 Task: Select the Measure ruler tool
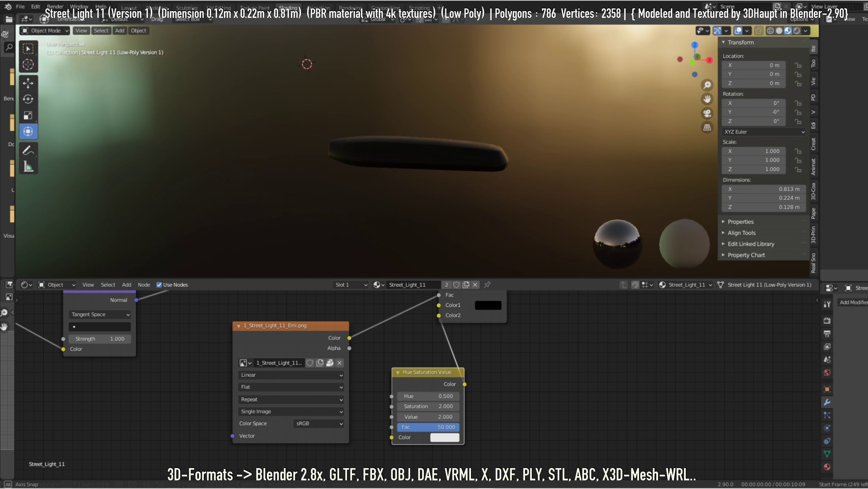coord(28,167)
